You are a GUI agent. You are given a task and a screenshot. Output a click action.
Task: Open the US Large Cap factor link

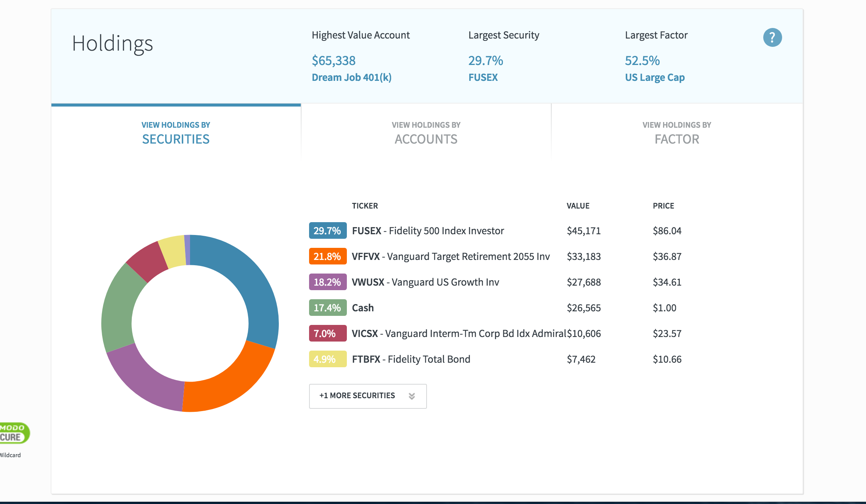point(654,77)
